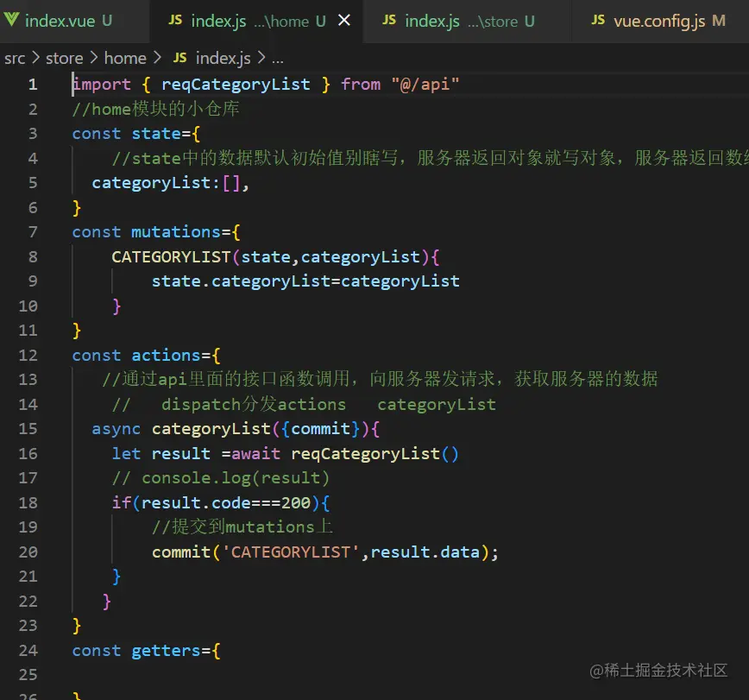Click the closing brace on line 23
Image resolution: width=749 pixels, height=700 pixels.
[x=77, y=626]
